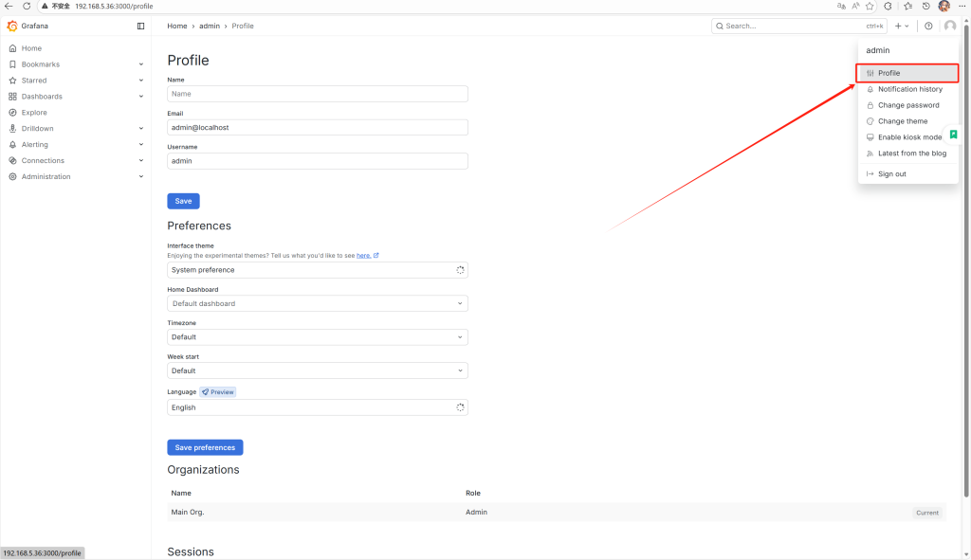The image size is (971, 560).
Task: Open the Timezone dropdown
Action: click(x=318, y=336)
